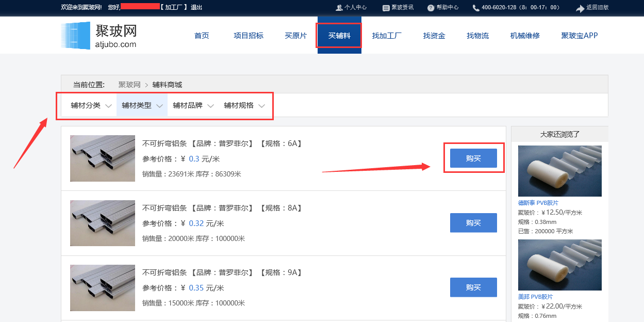644x322 pixels.
Task: Click 购买 for the 6A aluminum strip
Action: pos(473,158)
